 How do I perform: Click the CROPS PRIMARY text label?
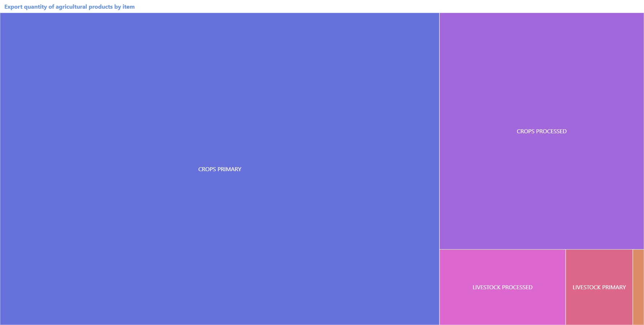(x=219, y=169)
